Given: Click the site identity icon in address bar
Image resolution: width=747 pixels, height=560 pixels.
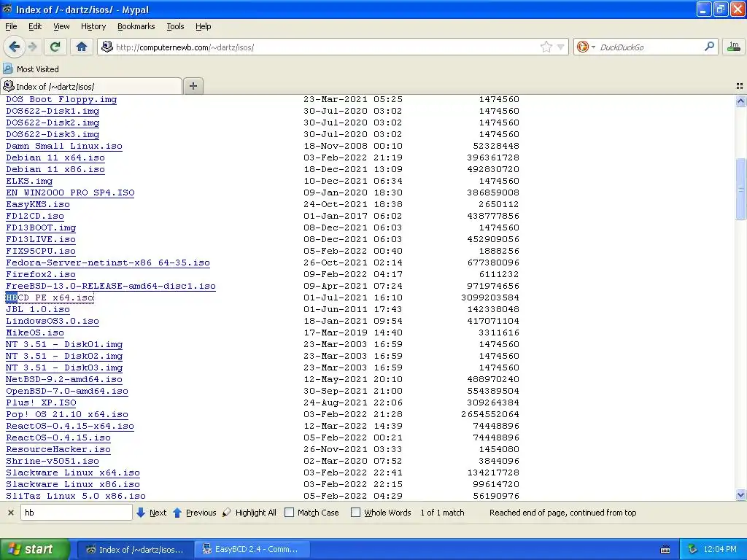Looking at the screenshot, I should [x=107, y=47].
